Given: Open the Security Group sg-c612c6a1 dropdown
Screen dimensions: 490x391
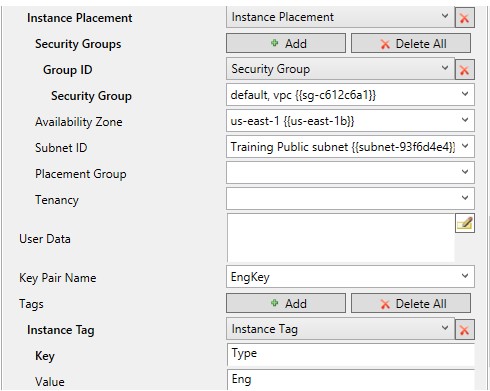Looking at the screenshot, I should (x=350, y=95).
